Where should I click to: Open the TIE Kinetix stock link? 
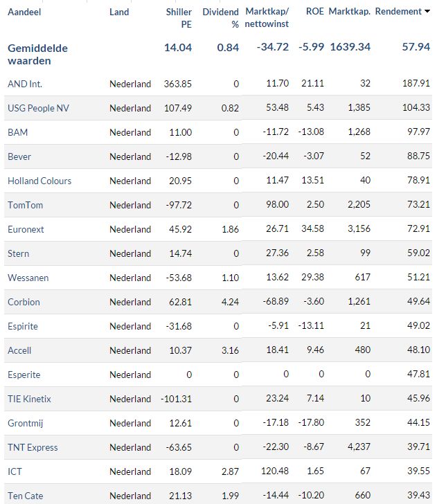pyautogui.click(x=29, y=399)
